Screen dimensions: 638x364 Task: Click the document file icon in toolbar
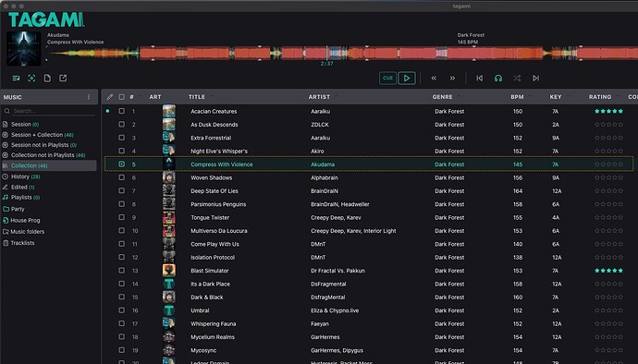pos(47,79)
